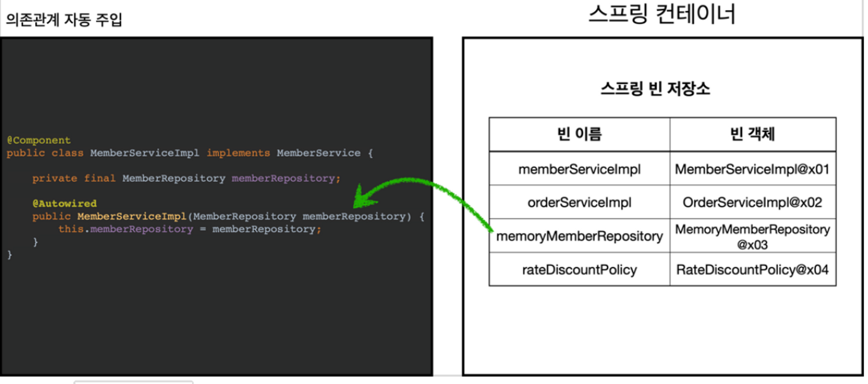868x384 pixels.
Task: Select the 'OrderServiceImpl@x02' cell
Action: click(753, 202)
